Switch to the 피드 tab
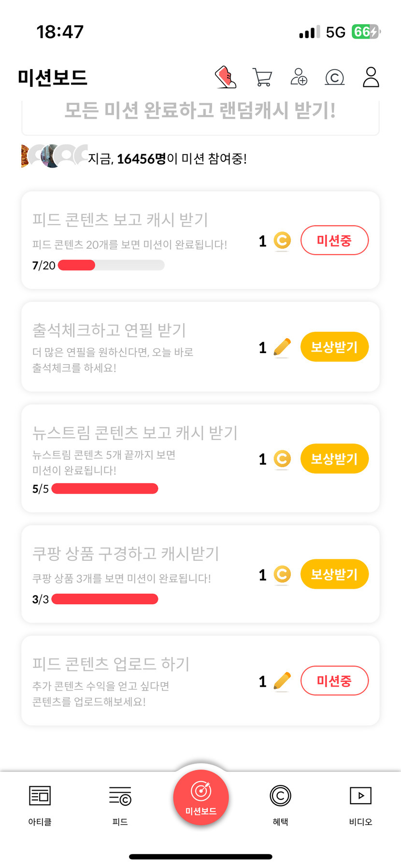Viewport: 401px width, 868px height. [x=120, y=804]
